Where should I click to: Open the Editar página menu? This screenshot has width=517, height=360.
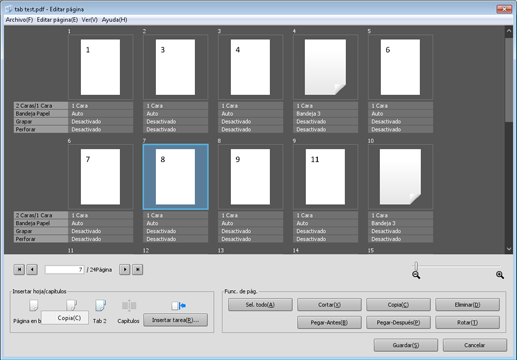pos(57,20)
